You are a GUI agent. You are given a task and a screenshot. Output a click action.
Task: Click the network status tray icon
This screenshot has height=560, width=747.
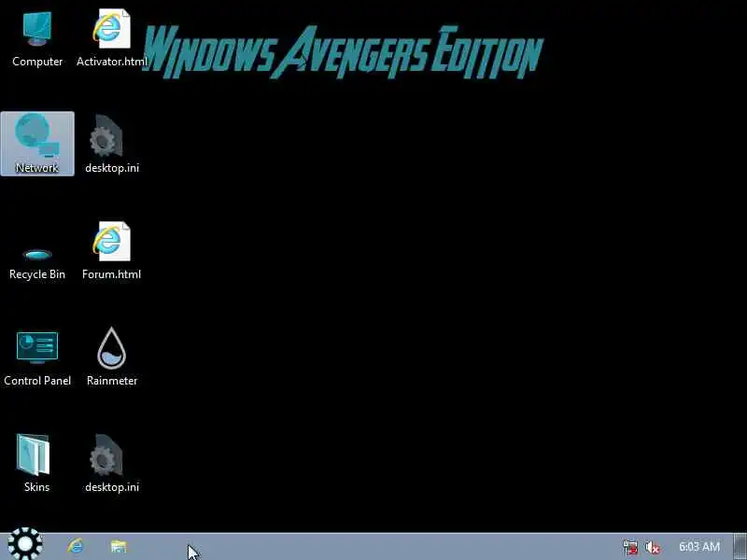click(630, 547)
